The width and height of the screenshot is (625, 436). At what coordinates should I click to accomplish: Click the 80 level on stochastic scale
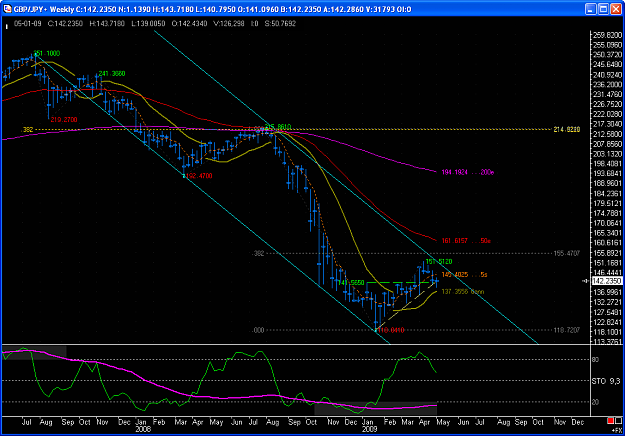click(x=596, y=359)
